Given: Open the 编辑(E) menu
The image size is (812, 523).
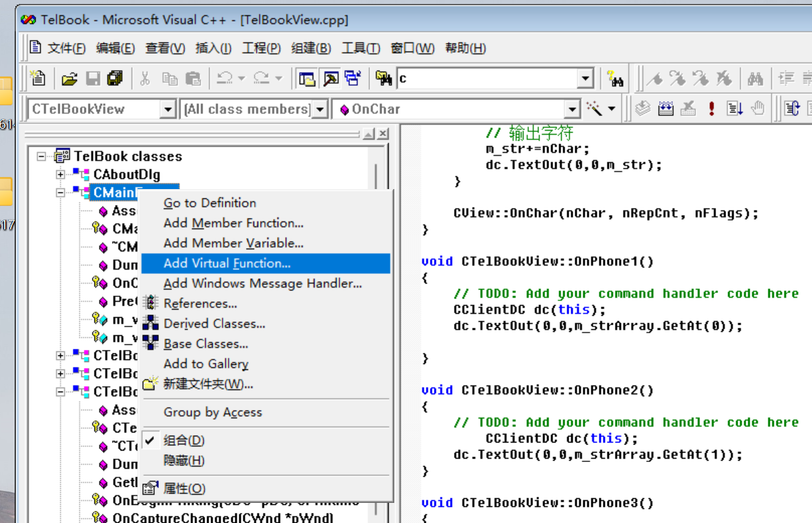Looking at the screenshot, I should (115, 48).
